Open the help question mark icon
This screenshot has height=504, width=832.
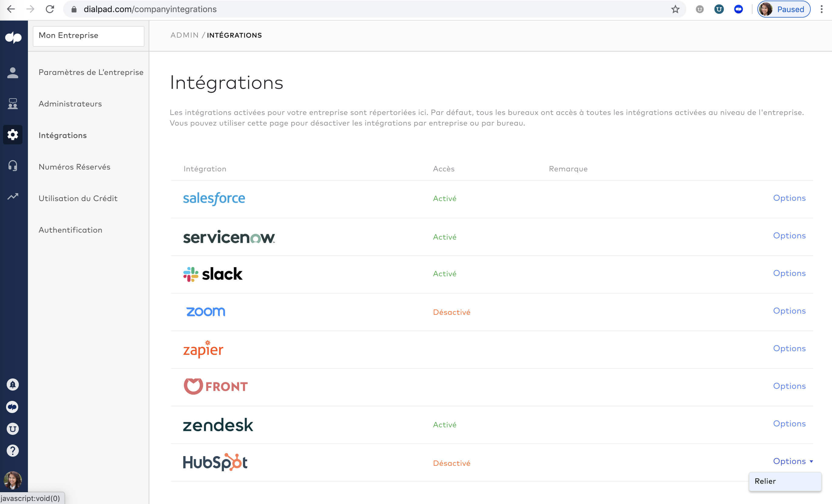click(x=13, y=451)
